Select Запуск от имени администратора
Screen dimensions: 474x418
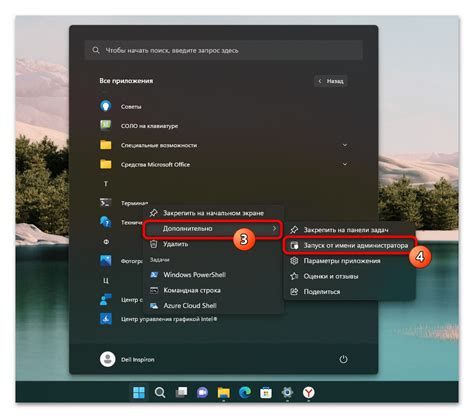click(x=350, y=246)
